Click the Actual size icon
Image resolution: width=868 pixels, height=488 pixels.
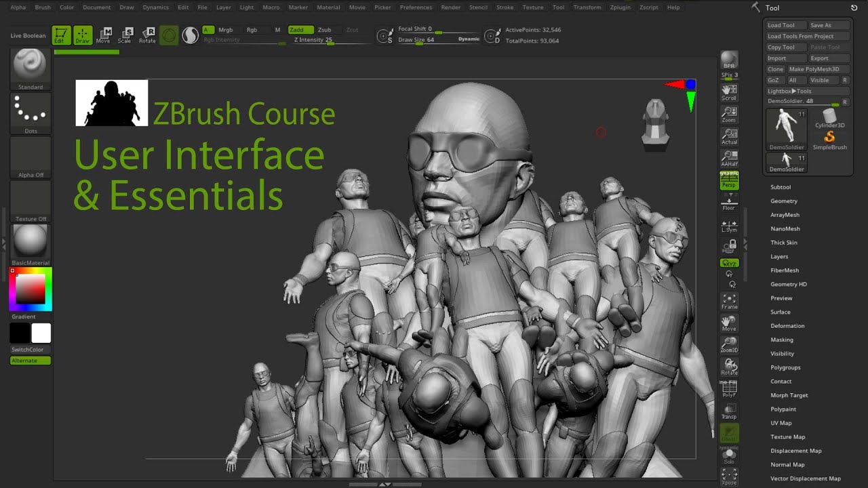[x=729, y=137]
